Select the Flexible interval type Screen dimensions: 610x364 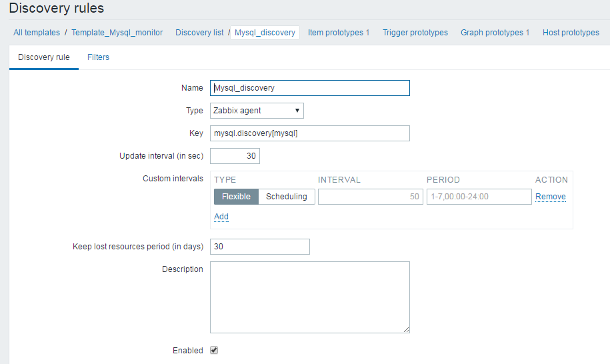236,197
